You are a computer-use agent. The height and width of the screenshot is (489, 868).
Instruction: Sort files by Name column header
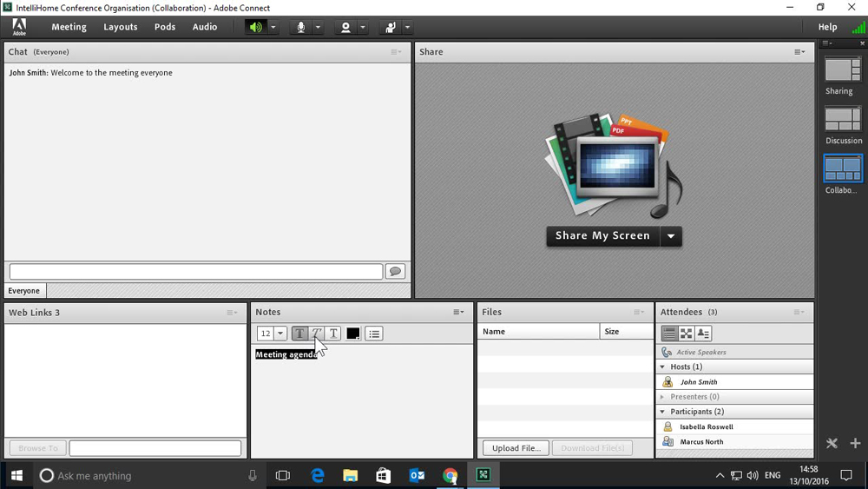(539, 331)
